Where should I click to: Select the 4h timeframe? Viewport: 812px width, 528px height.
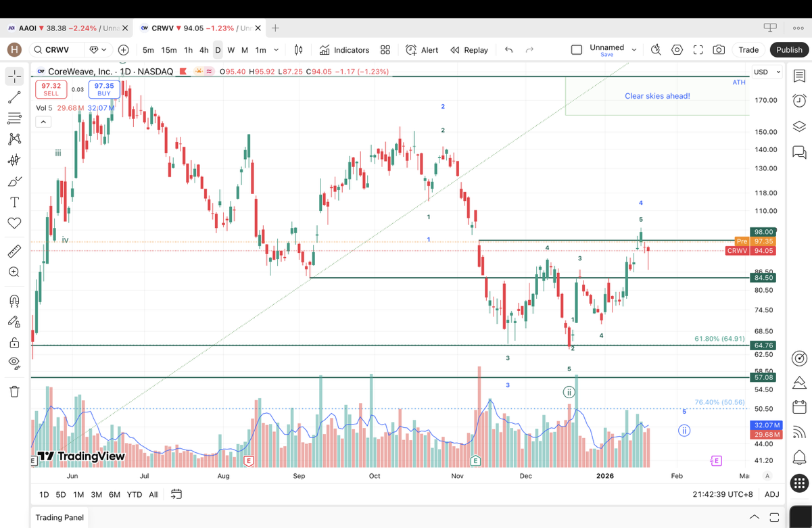pos(204,50)
